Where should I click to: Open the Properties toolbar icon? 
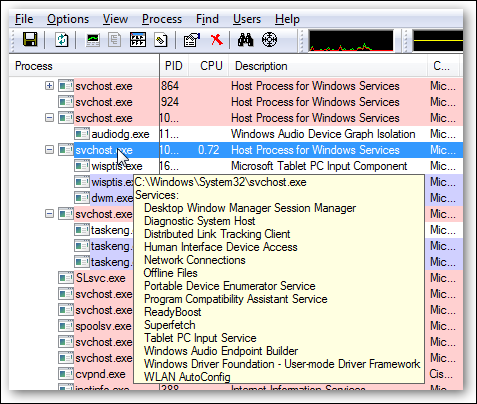(192, 40)
